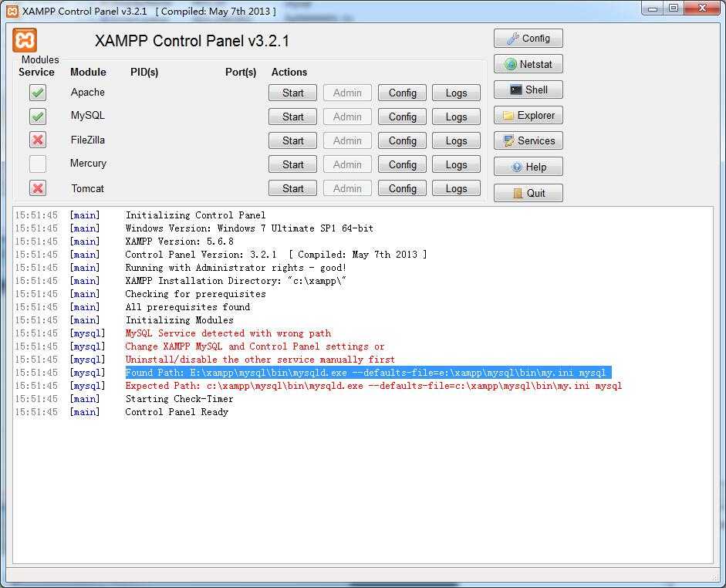Click the 'PID(s)' column header

click(x=144, y=73)
